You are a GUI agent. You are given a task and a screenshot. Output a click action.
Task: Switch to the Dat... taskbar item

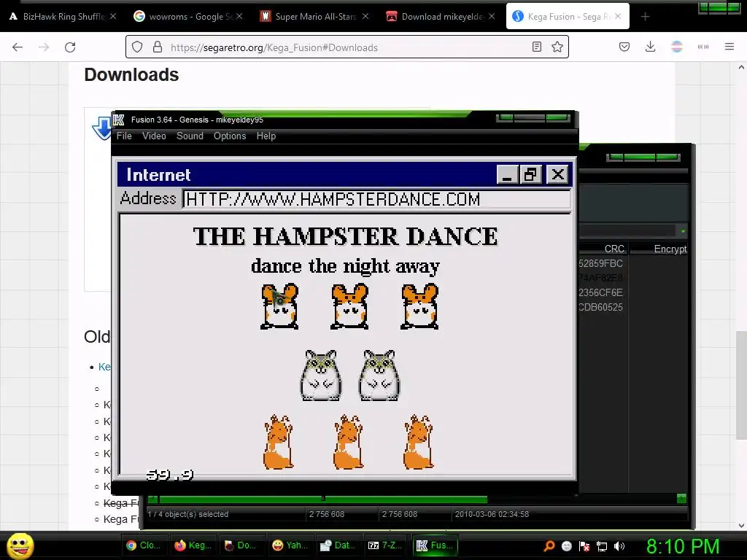[338, 545]
